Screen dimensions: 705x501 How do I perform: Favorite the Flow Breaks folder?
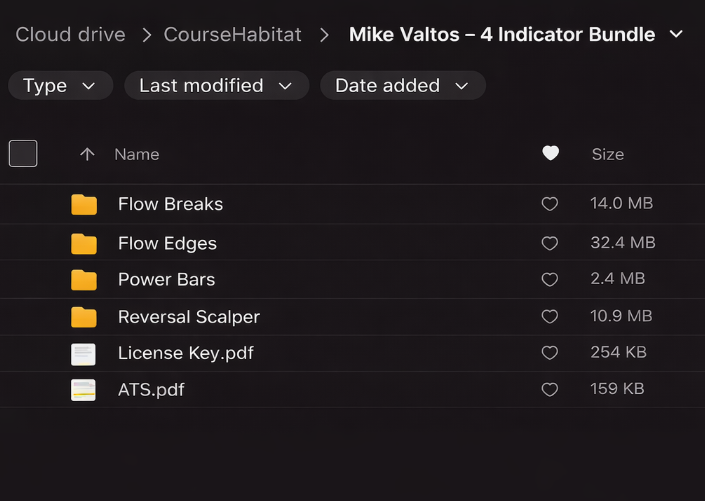click(x=549, y=204)
